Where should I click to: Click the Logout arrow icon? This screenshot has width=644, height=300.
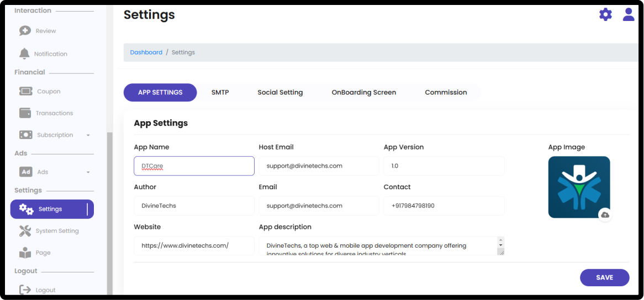click(25, 290)
